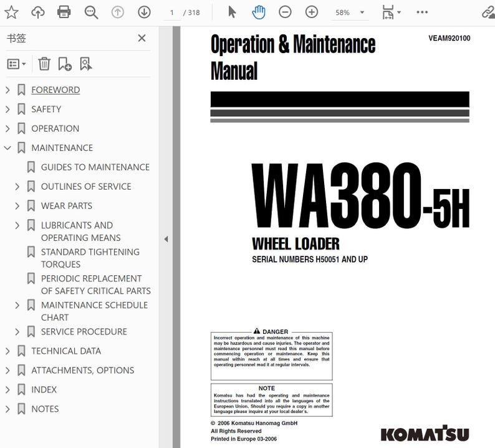Click the share link icon
This screenshot has height=448, width=495.
(488, 12)
